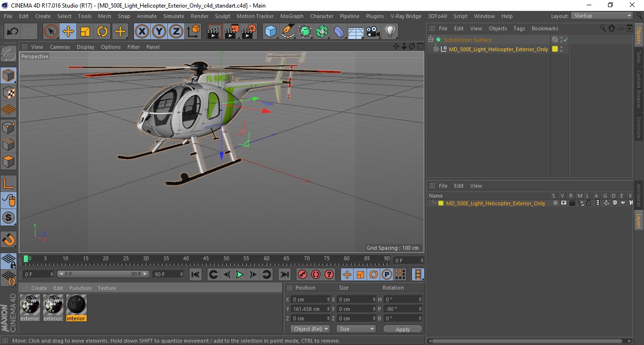Add a Cube primitive object
The height and width of the screenshot is (345, 644).
270,32
